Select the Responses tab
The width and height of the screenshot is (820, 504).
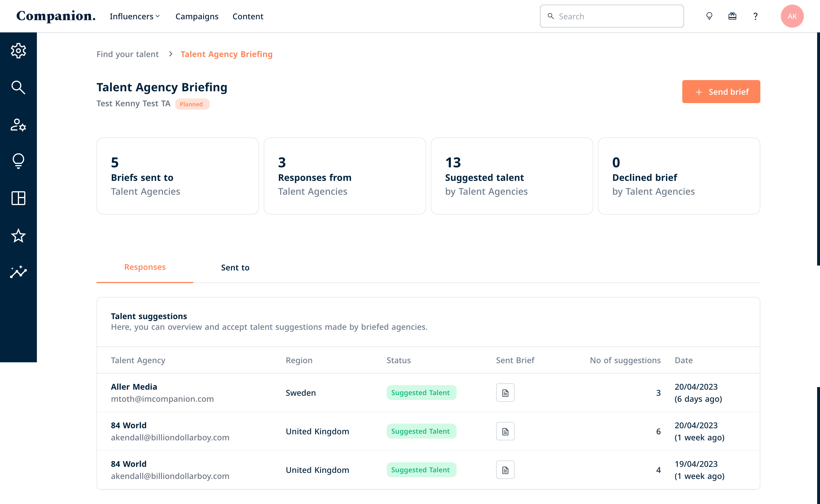click(145, 267)
